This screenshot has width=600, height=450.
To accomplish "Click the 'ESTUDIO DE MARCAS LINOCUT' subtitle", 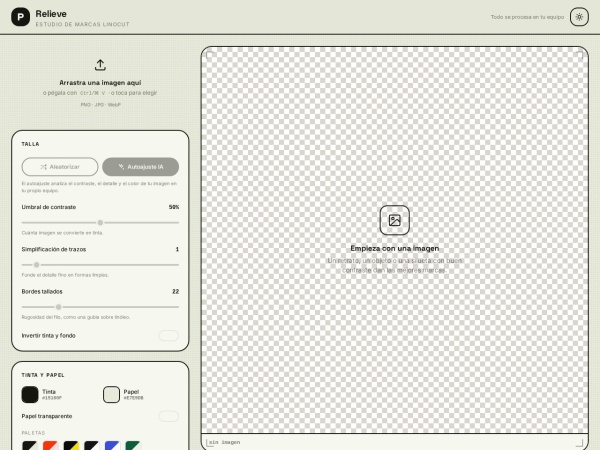I will pyautogui.click(x=82, y=24).
